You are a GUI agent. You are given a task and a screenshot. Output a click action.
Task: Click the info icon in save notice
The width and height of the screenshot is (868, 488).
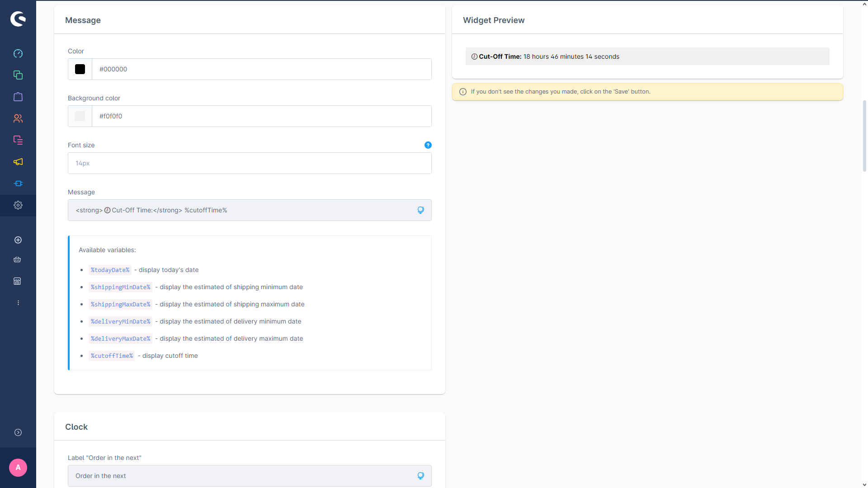[463, 92]
